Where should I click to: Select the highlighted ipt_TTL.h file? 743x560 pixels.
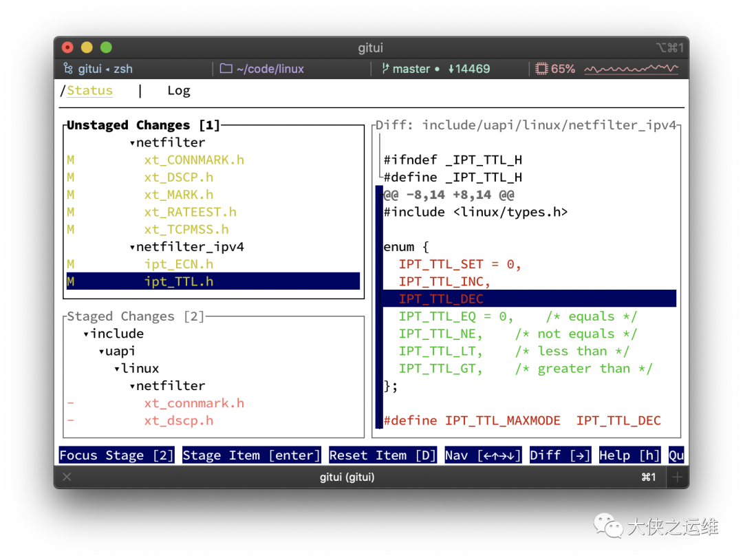[x=213, y=281]
